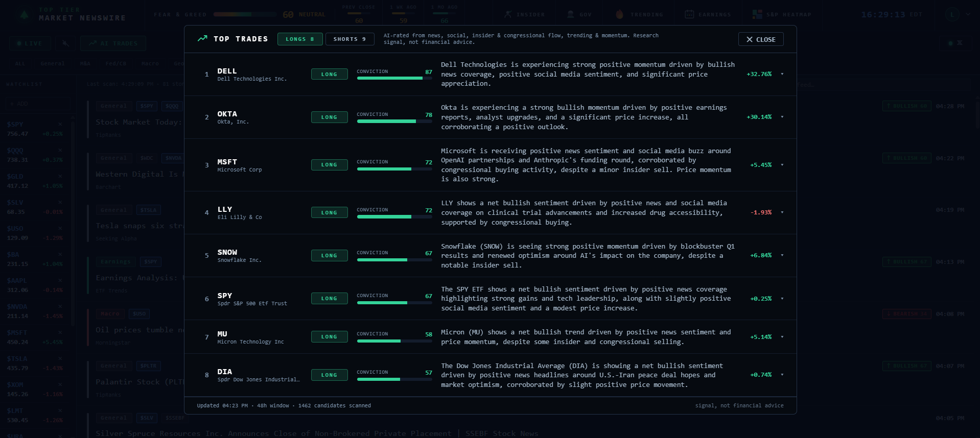Click the SNOW ticker symbol in the trades list
The height and width of the screenshot is (438, 980).
coord(227,252)
